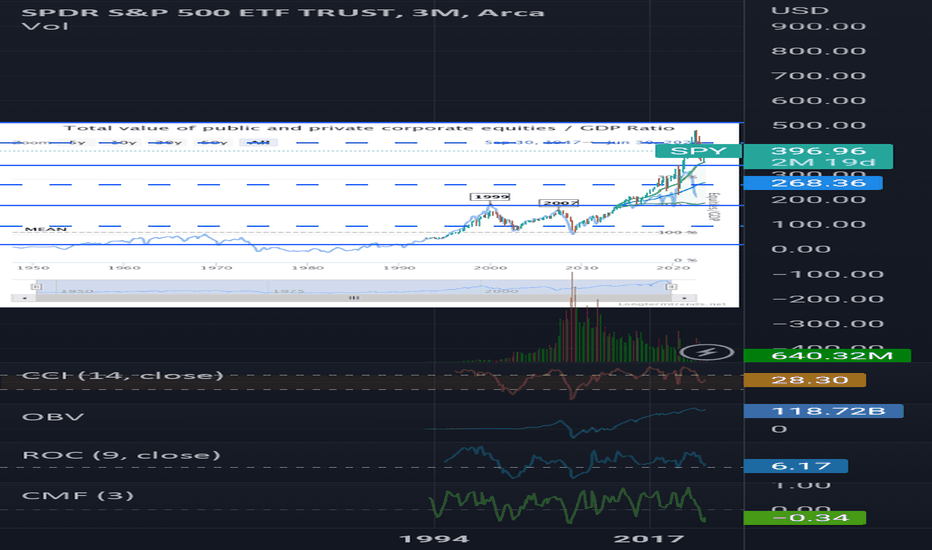This screenshot has height=550, width=932.
Task: Click the scrollbar right arrow
Action: [x=685, y=298]
